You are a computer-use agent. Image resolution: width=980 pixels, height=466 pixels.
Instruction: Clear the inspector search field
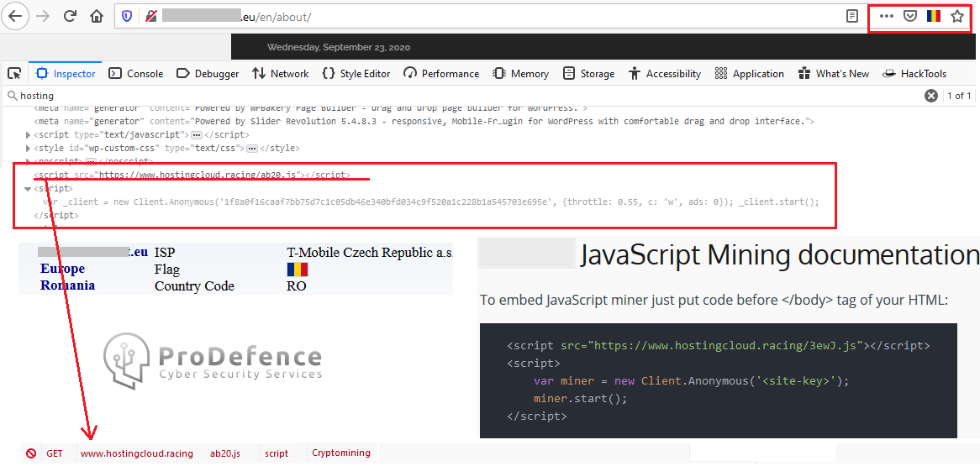coord(931,96)
